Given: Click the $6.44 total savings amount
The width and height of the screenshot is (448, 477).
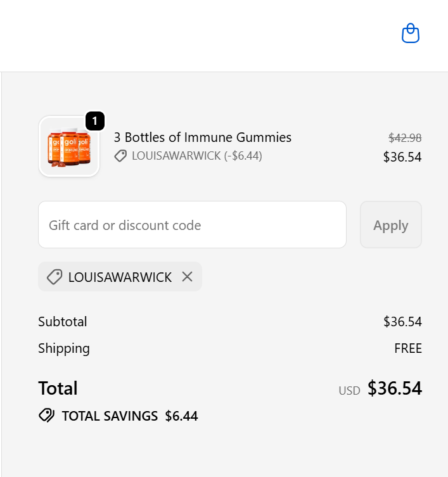Looking at the screenshot, I should 181,416.
